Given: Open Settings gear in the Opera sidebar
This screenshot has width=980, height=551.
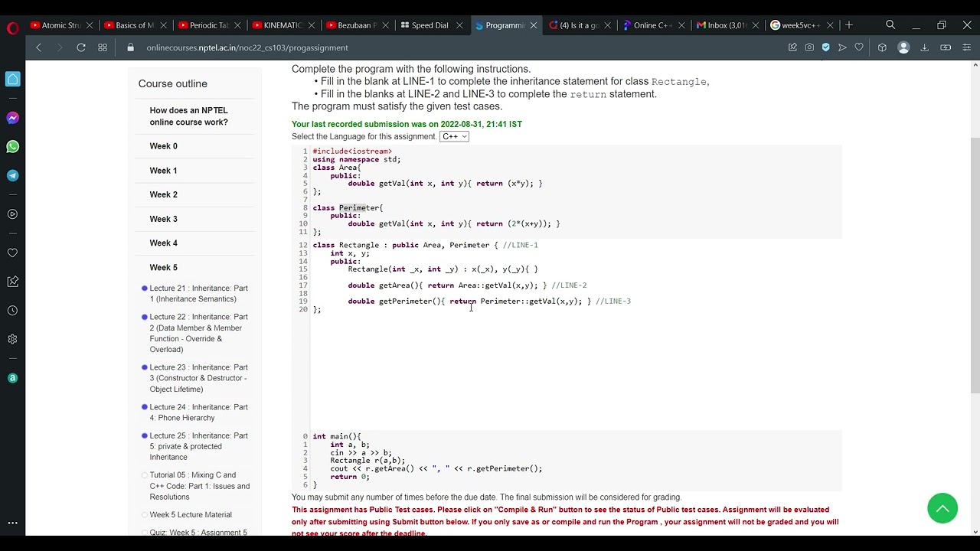Looking at the screenshot, I should coord(13,339).
